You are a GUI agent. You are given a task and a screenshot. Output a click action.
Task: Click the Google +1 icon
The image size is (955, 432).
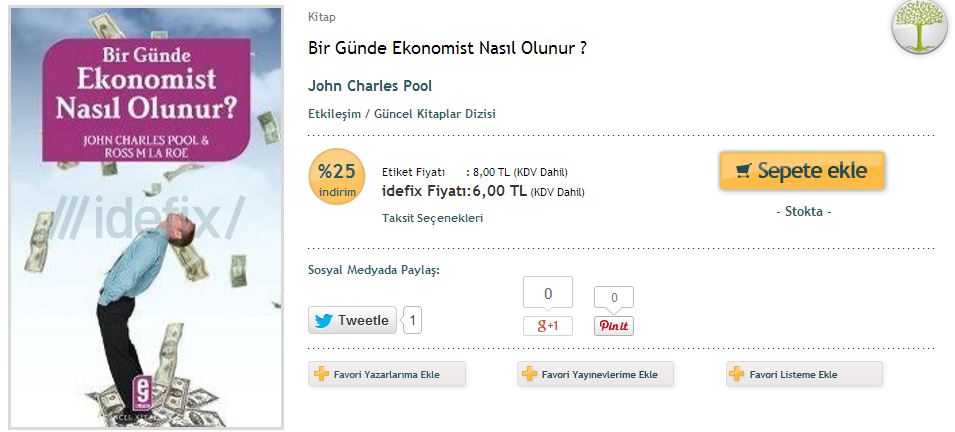[548, 326]
